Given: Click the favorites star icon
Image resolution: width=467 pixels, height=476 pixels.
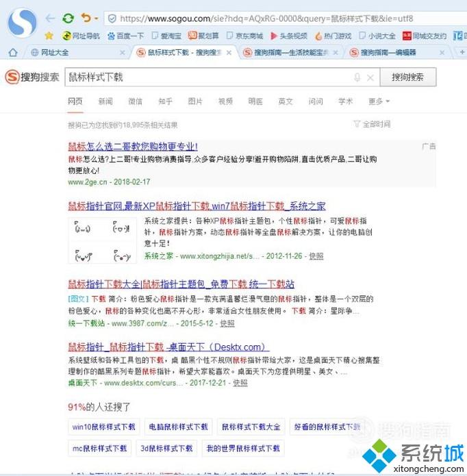Looking at the screenshot, I should 49,36.
